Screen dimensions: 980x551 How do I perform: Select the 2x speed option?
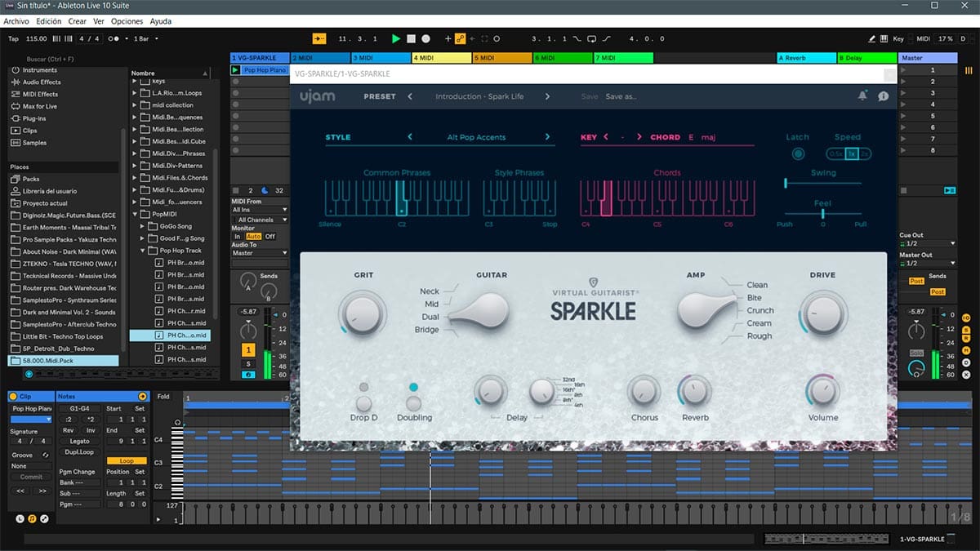[865, 153]
